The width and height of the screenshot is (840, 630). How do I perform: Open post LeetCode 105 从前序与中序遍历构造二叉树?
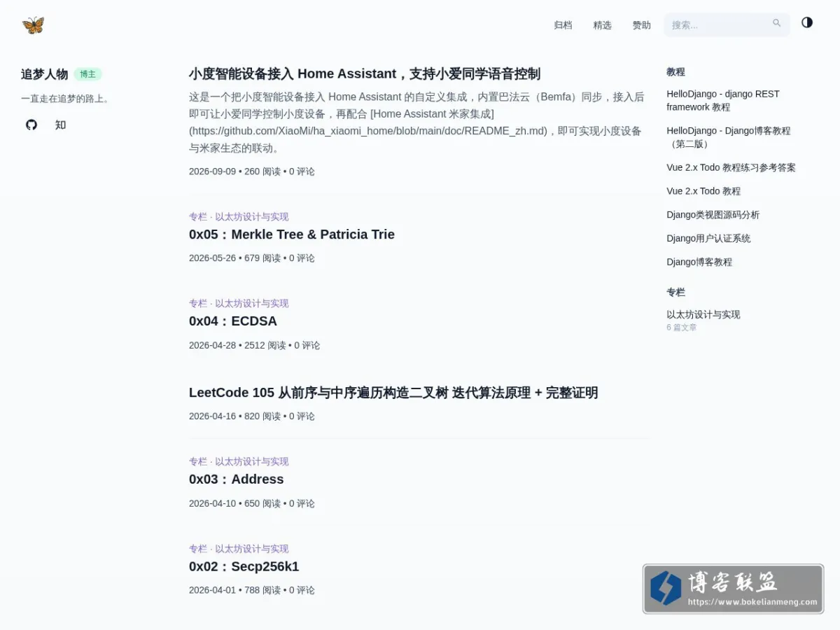click(x=393, y=393)
